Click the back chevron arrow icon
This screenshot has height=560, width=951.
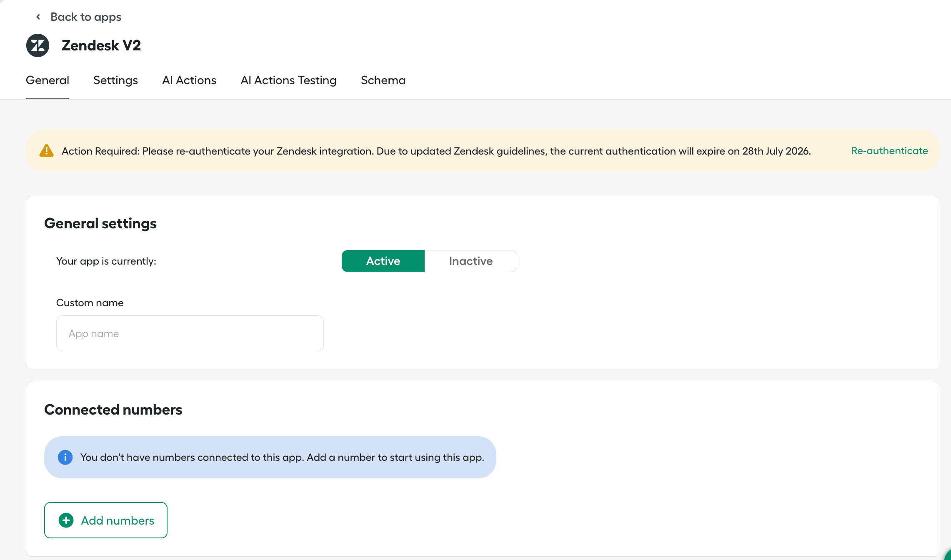(x=38, y=17)
